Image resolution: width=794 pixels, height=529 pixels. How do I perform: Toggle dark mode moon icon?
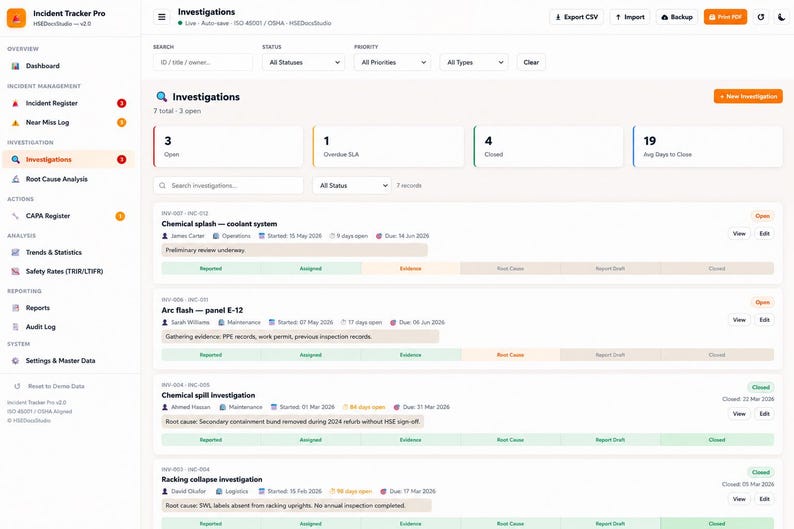click(x=781, y=17)
